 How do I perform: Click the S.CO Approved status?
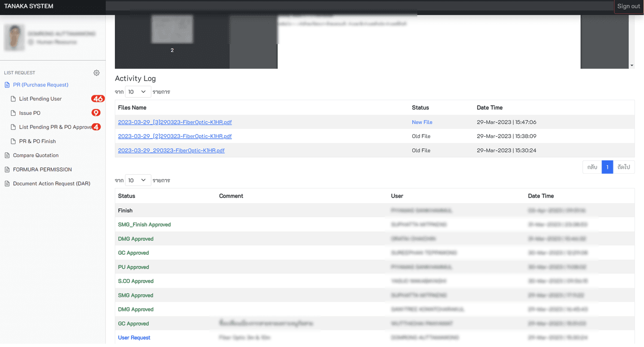pyautogui.click(x=136, y=281)
